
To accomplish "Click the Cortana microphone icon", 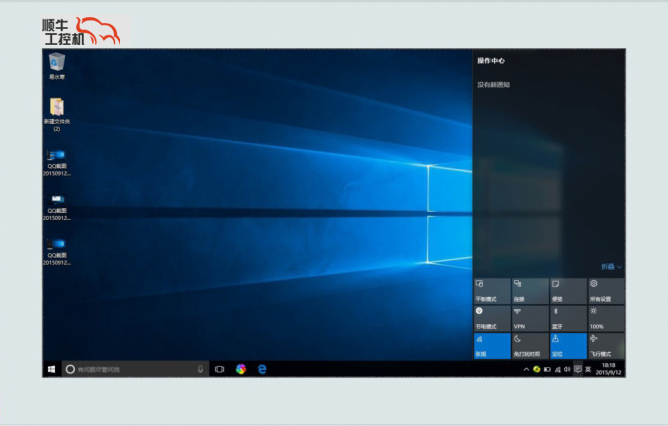I will [x=200, y=369].
